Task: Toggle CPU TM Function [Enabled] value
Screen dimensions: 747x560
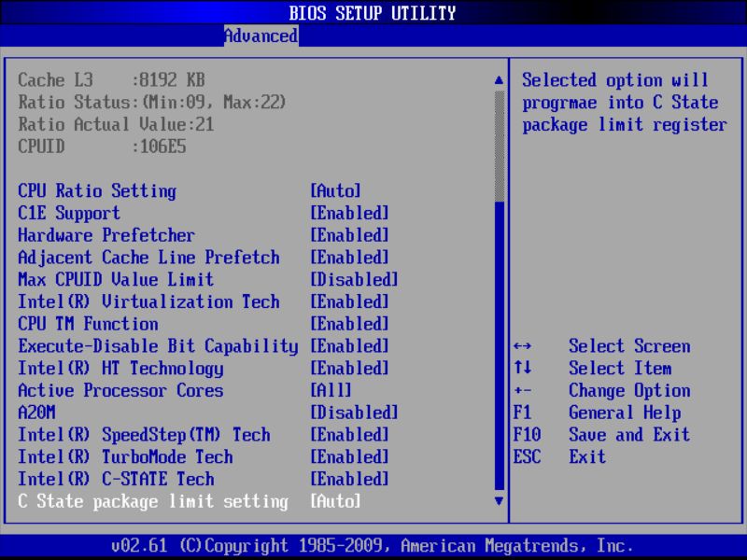Action: (349, 324)
